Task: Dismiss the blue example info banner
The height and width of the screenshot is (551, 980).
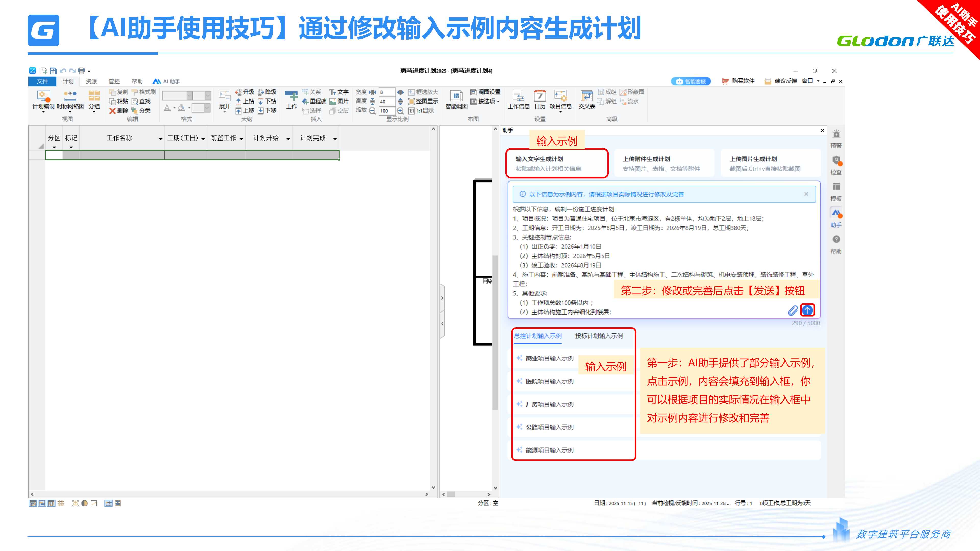Action: [806, 194]
